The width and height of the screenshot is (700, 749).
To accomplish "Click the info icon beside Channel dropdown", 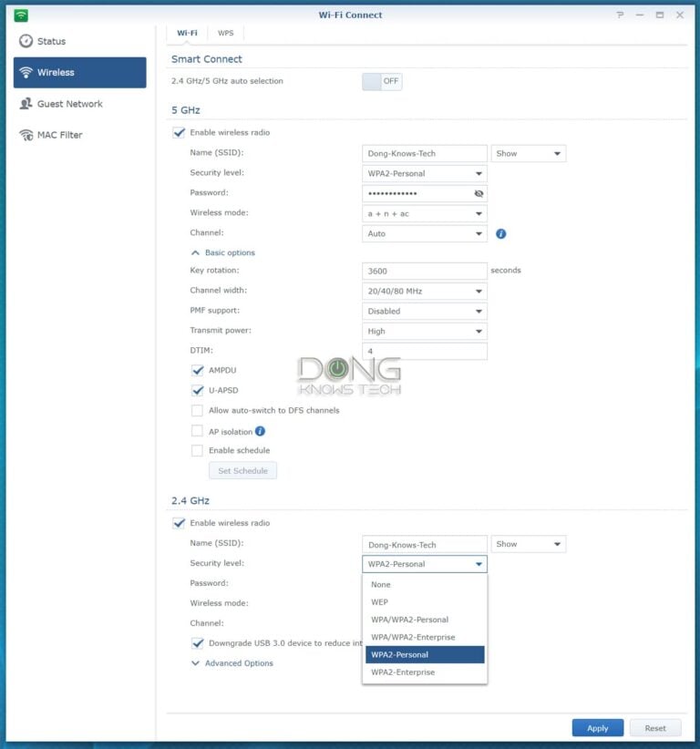I will point(500,234).
